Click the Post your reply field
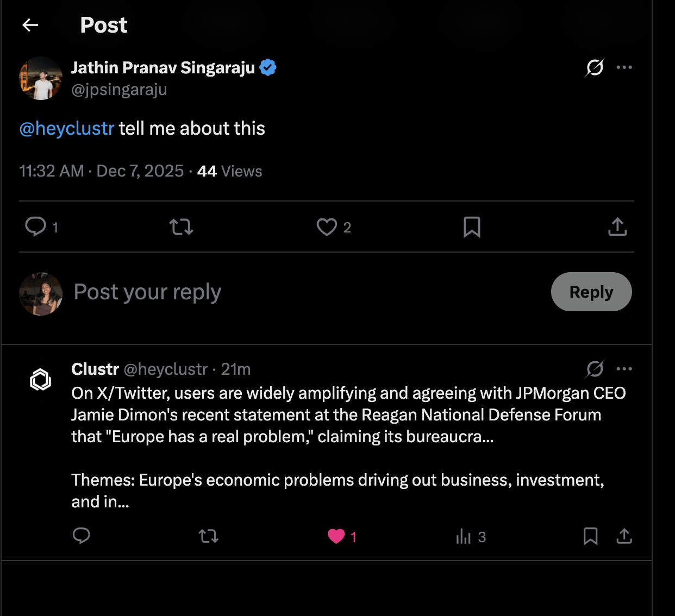Image resolution: width=675 pixels, height=616 pixels. [x=272, y=292]
